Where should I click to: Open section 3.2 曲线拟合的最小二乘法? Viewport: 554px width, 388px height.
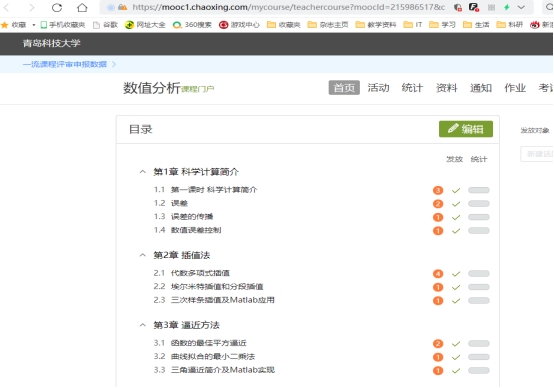(x=204, y=357)
